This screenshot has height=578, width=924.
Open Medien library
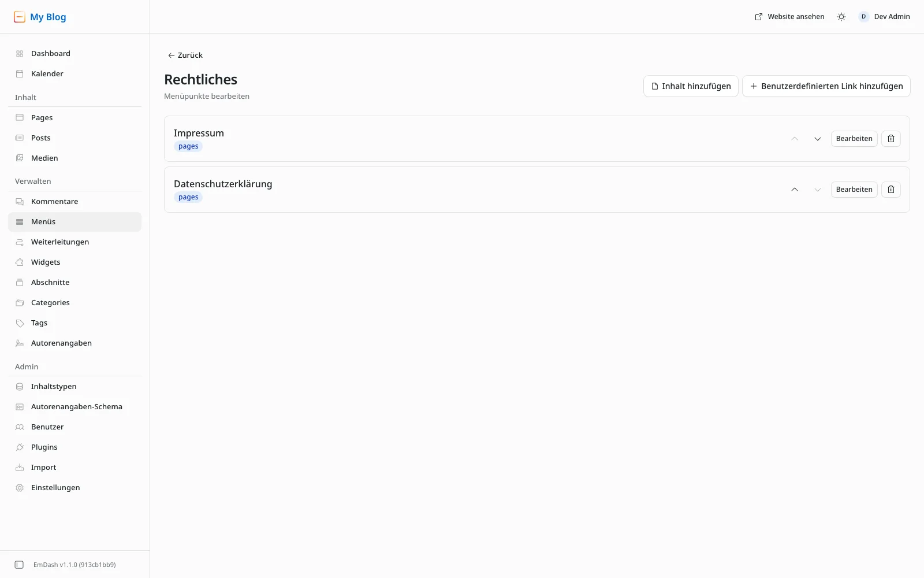click(75, 158)
